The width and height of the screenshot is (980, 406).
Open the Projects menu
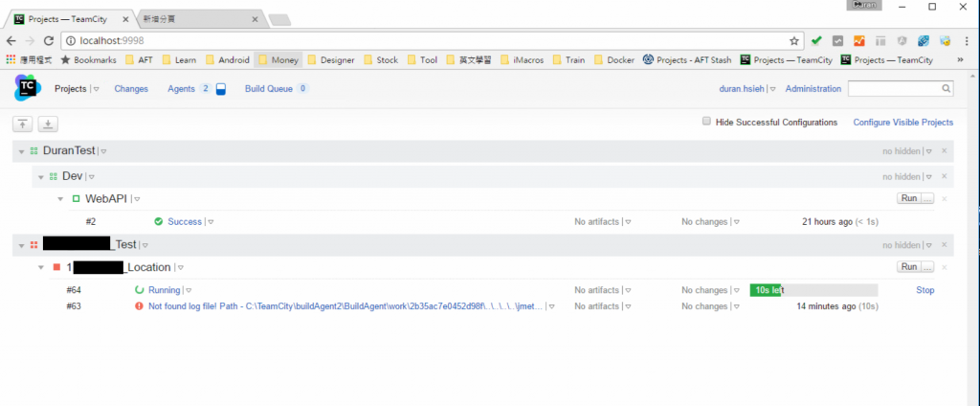[70, 89]
